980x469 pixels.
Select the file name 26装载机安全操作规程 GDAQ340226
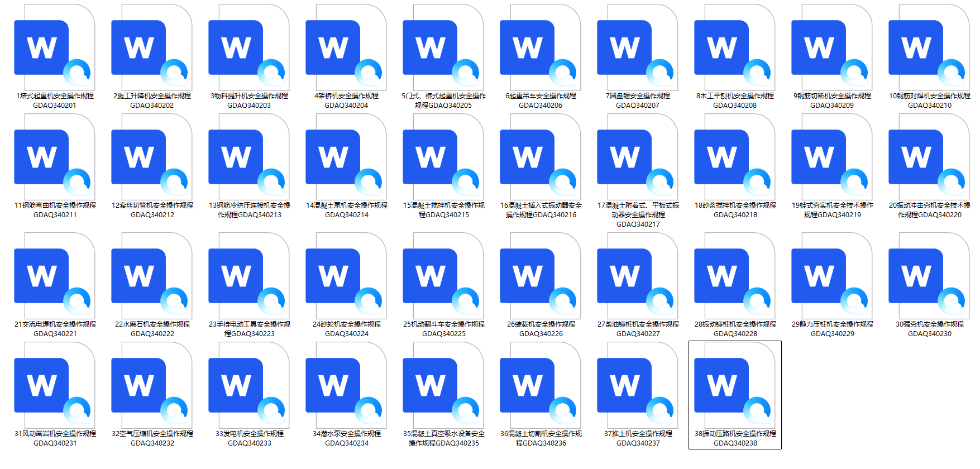(541, 329)
